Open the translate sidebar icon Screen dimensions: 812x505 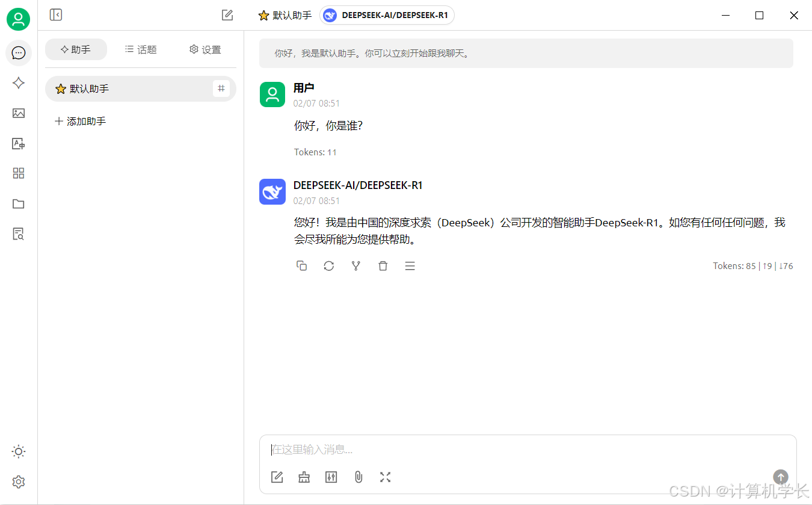click(19, 143)
